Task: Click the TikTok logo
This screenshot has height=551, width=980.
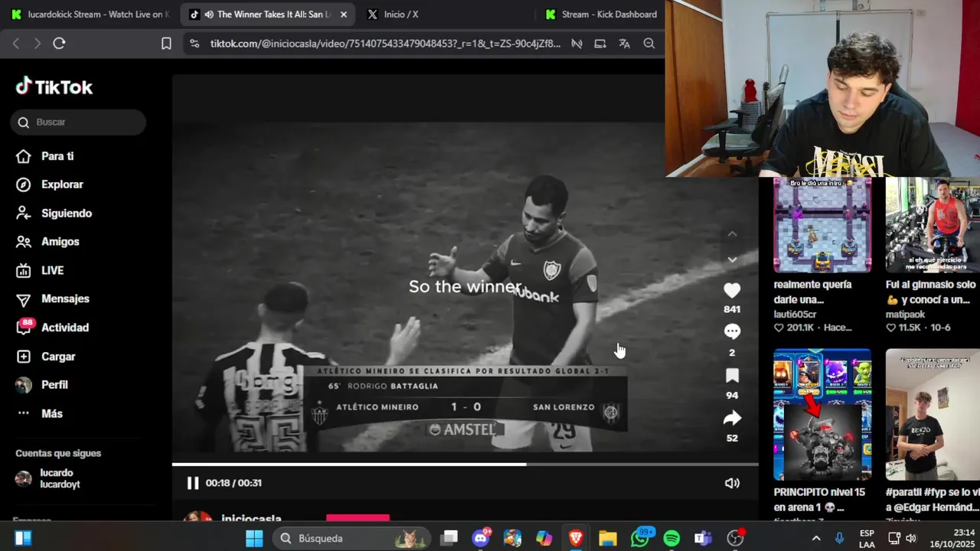Action: 54,86
